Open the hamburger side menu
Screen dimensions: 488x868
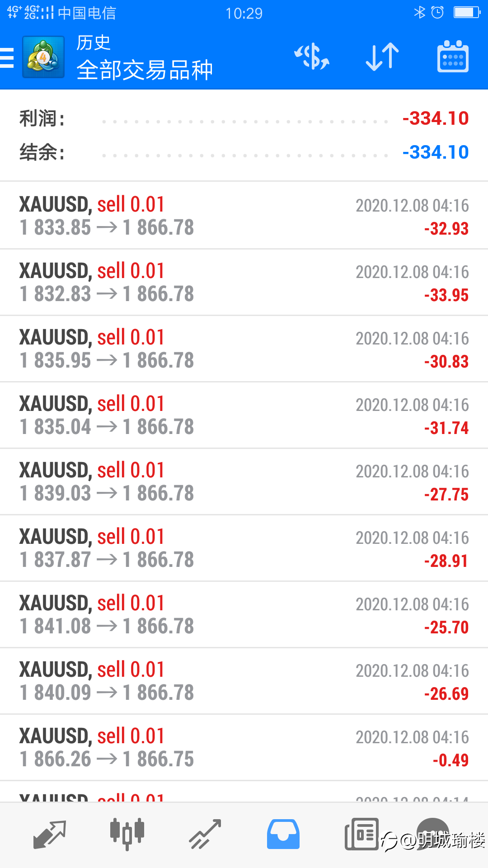[7, 58]
